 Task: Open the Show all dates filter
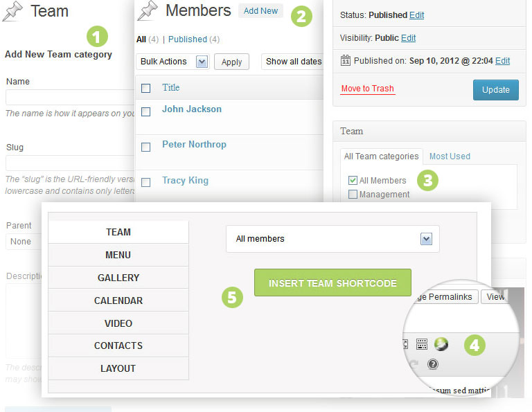293,62
